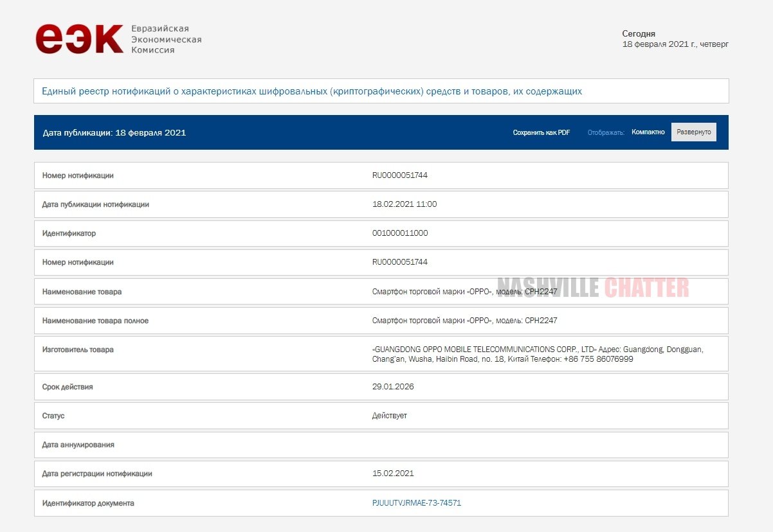773x532 pixels.
Task: Click the Действует status value
Action: click(x=389, y=416)
